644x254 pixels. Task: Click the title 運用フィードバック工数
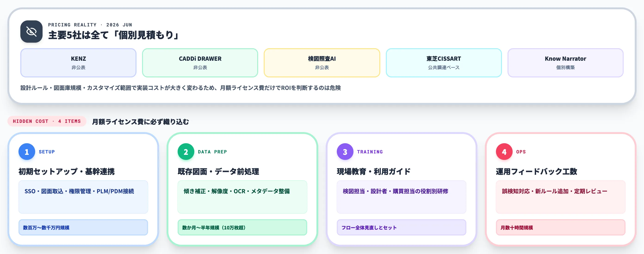(536, 171)
